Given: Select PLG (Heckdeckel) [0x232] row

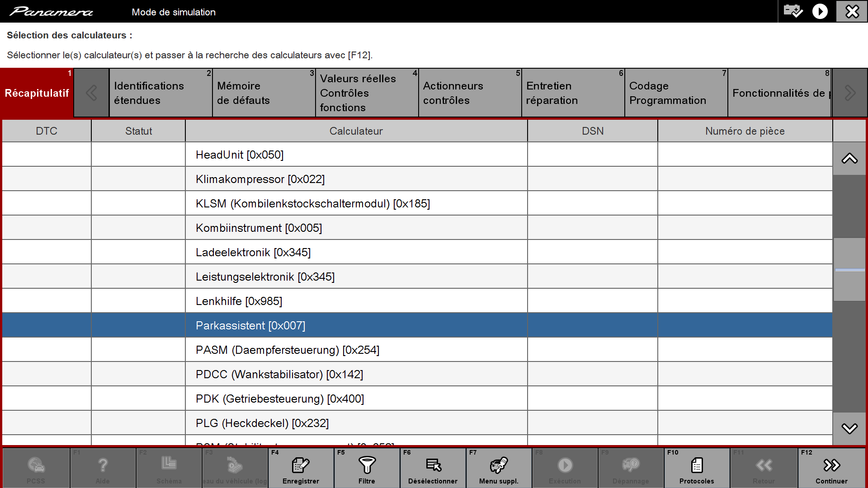Looking at the screenshot, I should pos(417,423).
